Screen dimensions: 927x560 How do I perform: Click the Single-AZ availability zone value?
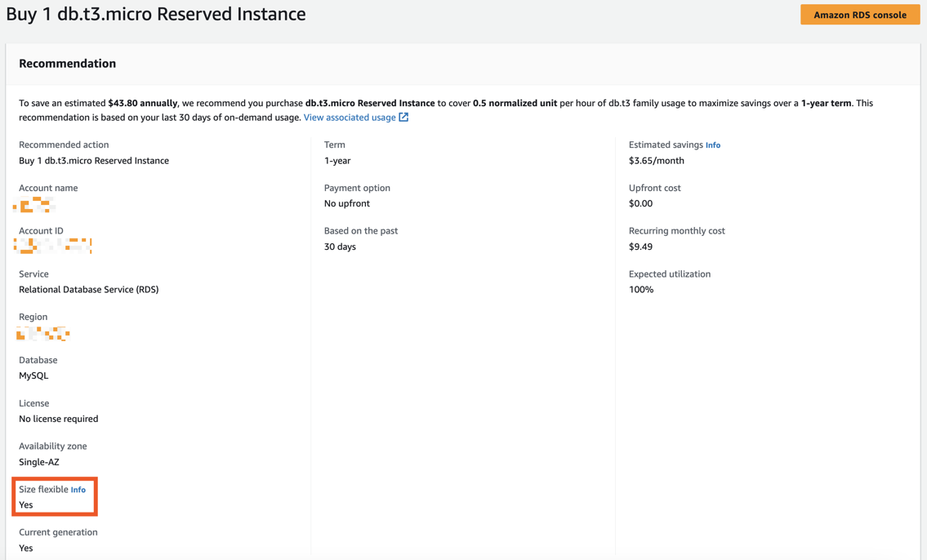click(39, 462)
